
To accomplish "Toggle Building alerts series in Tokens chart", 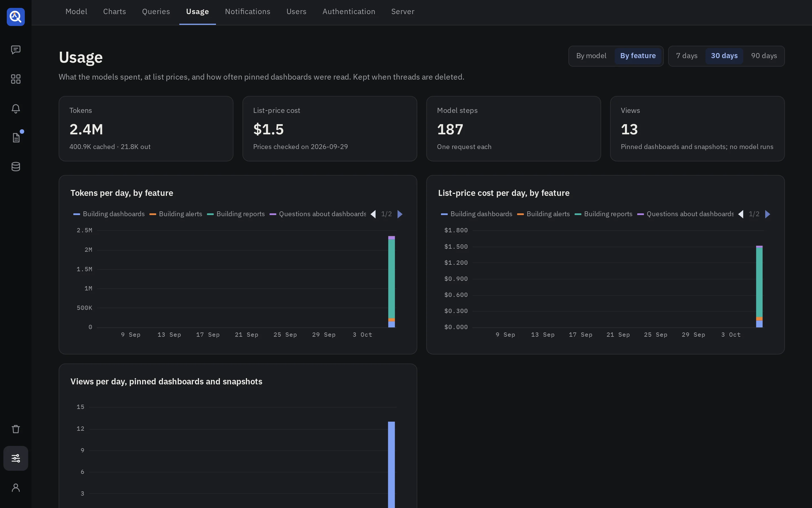I will click(x=176, y=214).
